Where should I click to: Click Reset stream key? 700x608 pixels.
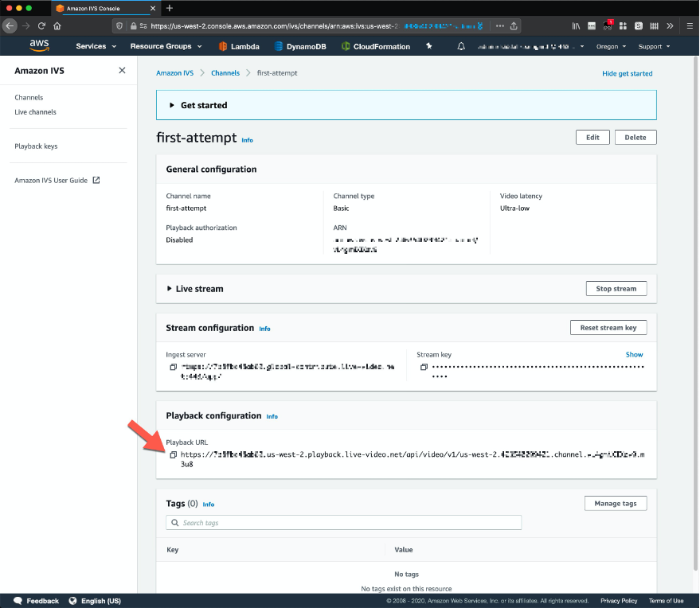608,327
